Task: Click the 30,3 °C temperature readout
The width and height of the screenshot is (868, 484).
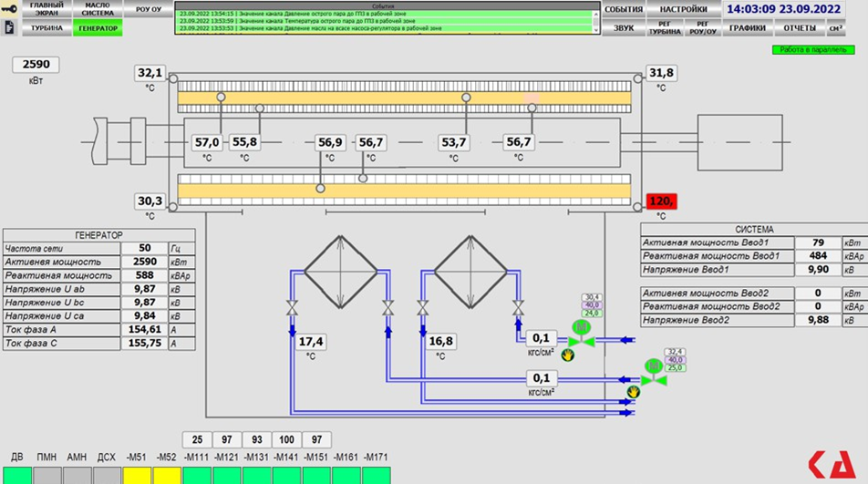Action: tap(150, 201)
